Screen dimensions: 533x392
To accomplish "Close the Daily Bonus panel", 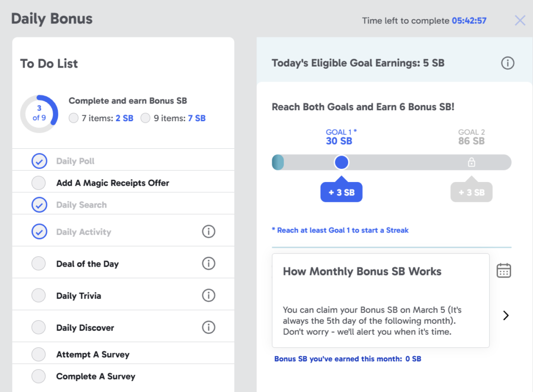I will point(519,20).
